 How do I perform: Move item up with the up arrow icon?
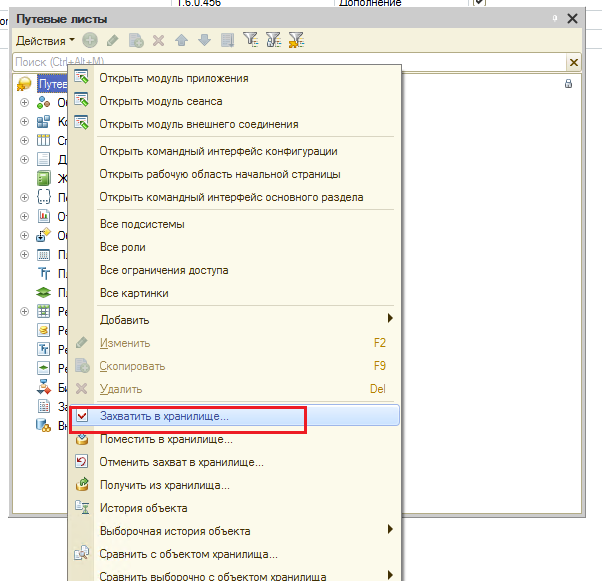tap(181, 40)
